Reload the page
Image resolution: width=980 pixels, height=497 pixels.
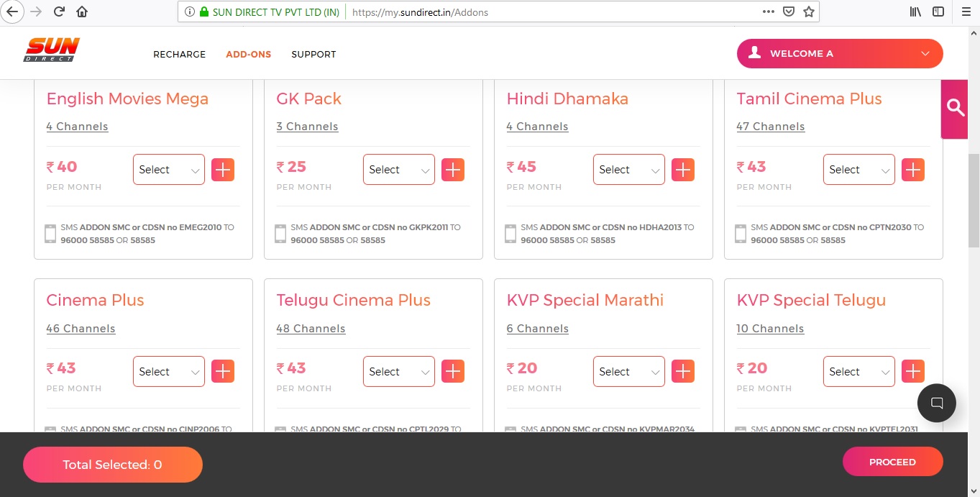click(x=59, y=12)
